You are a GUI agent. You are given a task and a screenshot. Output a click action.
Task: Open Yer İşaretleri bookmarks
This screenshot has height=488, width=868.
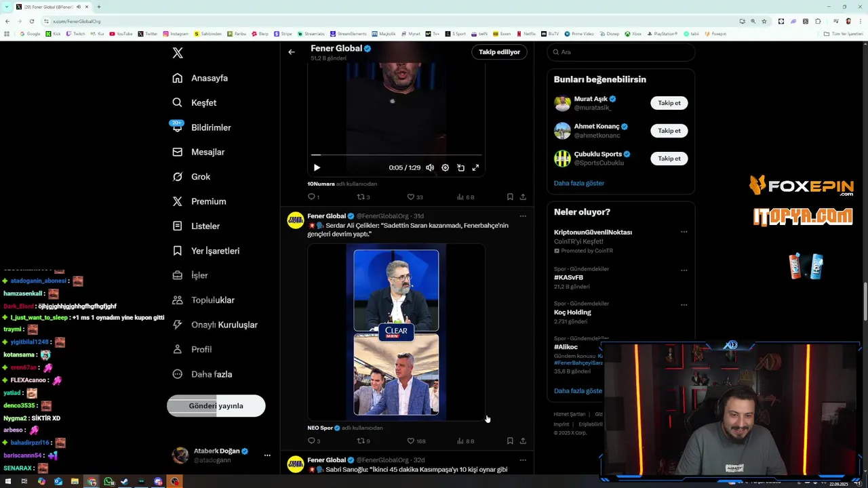pyautogui.click(x=205, y=251)
